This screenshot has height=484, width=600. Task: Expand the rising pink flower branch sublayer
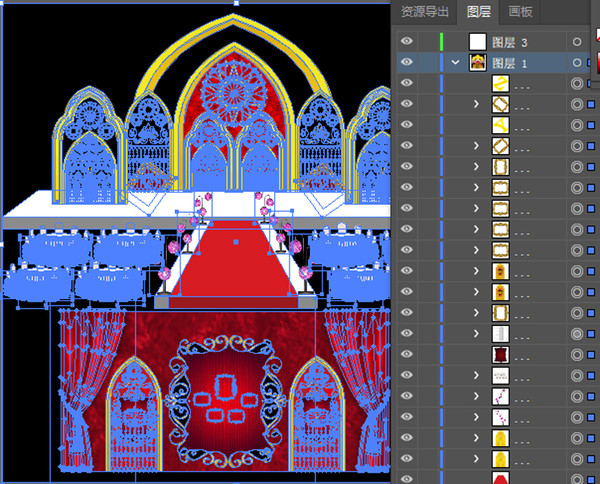click(476, 396)
